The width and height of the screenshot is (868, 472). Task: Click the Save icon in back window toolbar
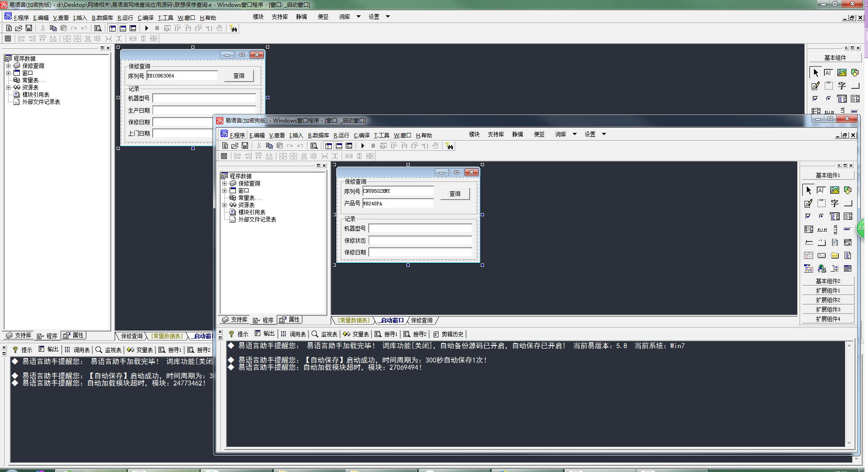pos(29,28)
